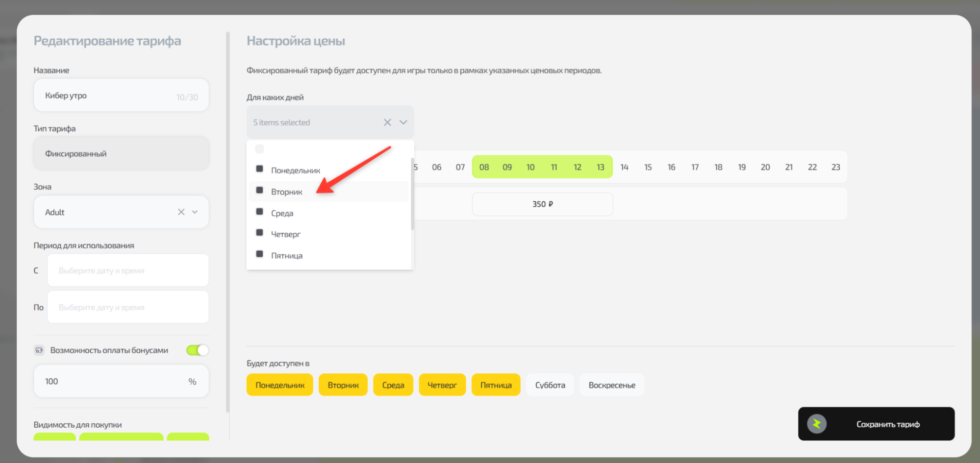Edit the 350 ₽ price field
Image resolution: width=980 pixels, height=463 pixels.
click(542, 204)
